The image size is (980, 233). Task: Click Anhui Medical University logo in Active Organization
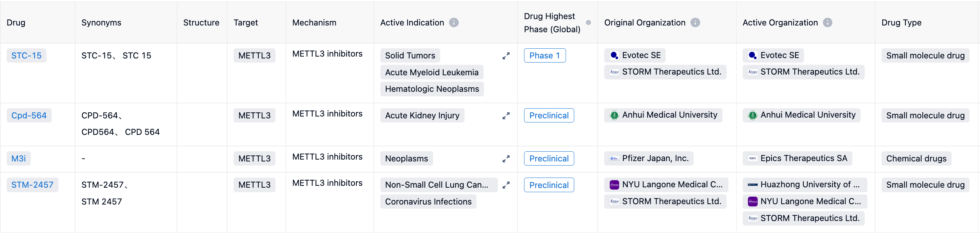(752, 115)
